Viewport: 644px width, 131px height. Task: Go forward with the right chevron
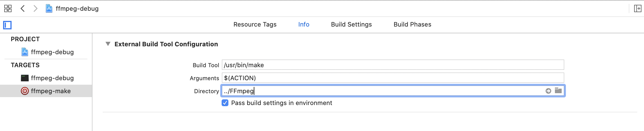(35, 8)
